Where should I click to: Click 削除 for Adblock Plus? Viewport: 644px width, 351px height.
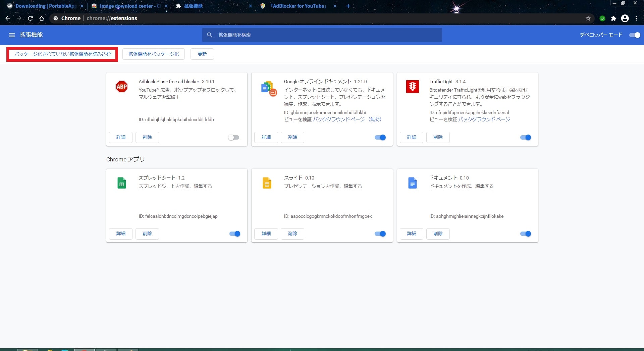pos(147,137)
